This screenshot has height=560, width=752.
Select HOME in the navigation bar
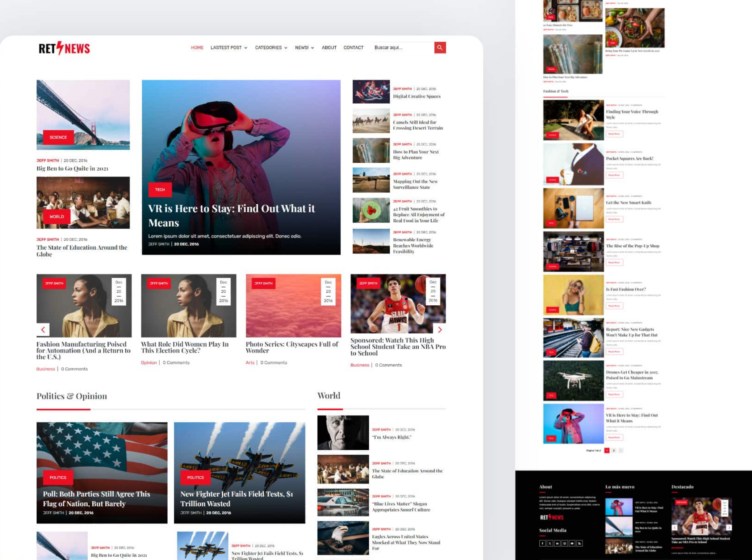click(197, 48)
